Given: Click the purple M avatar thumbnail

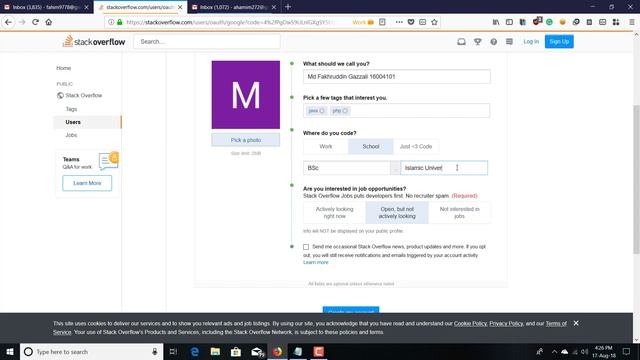Looking at the screenshot, I should pyautogui.click(x=246, y=95).
